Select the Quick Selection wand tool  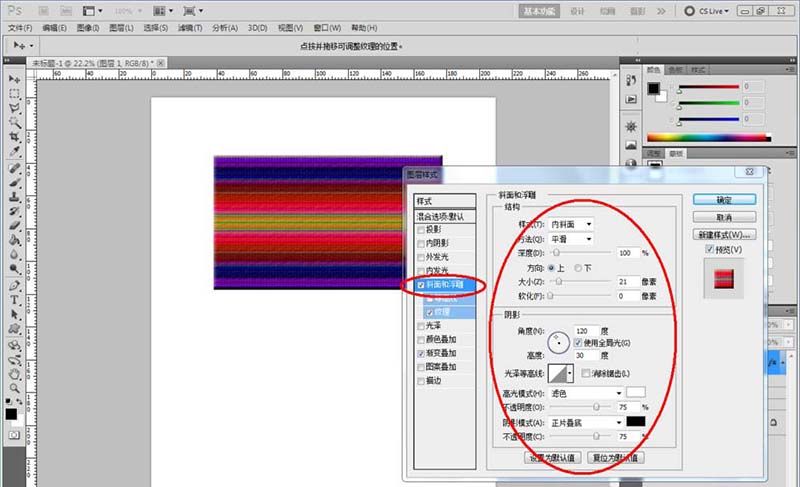[14, 122]
